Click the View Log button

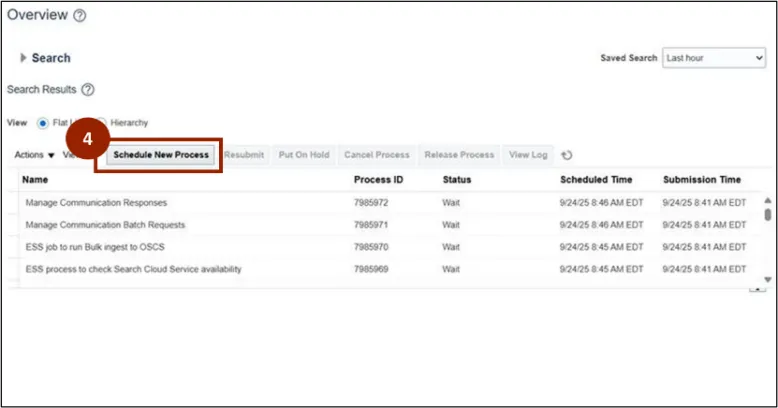pos(528,155)
